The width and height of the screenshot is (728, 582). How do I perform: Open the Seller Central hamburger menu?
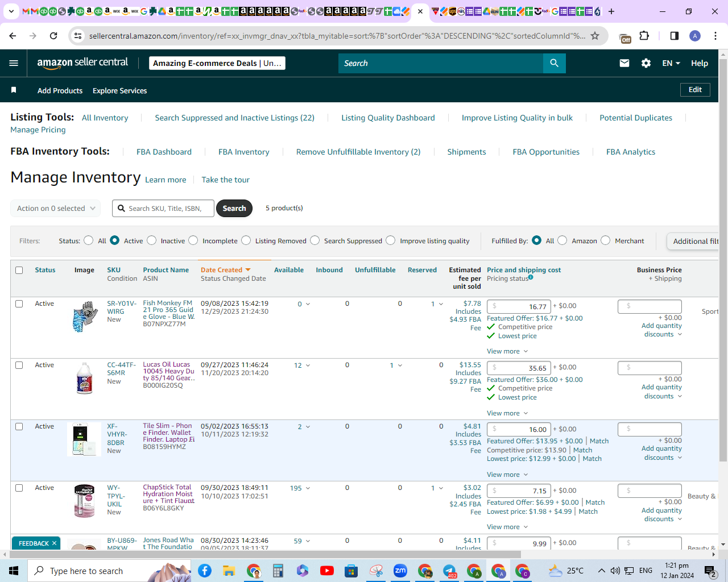(14, 63)
